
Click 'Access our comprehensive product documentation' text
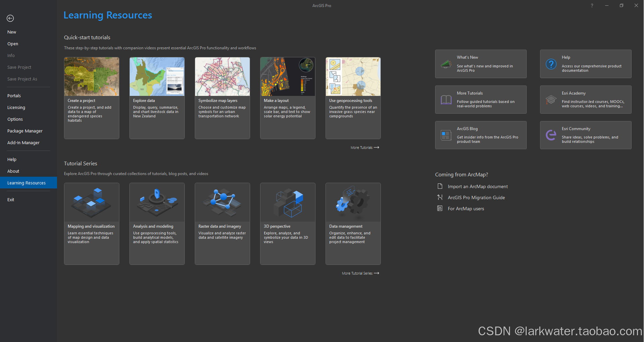(592, 68)
